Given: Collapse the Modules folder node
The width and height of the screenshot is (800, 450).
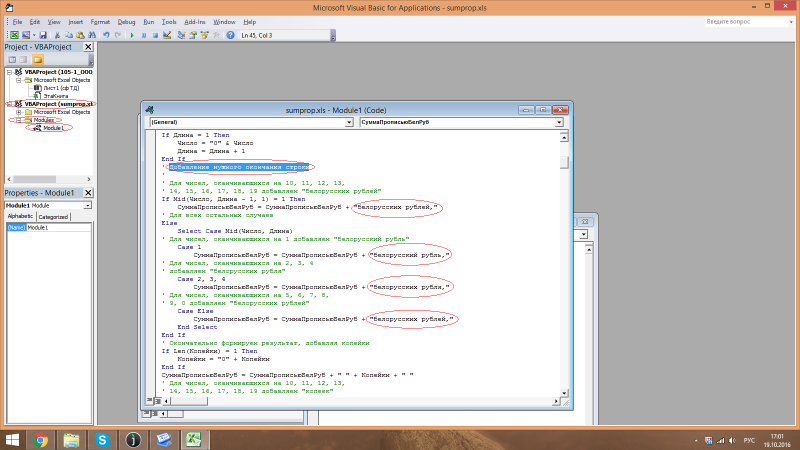Looking at the screenshot, I should pos(18,120).
